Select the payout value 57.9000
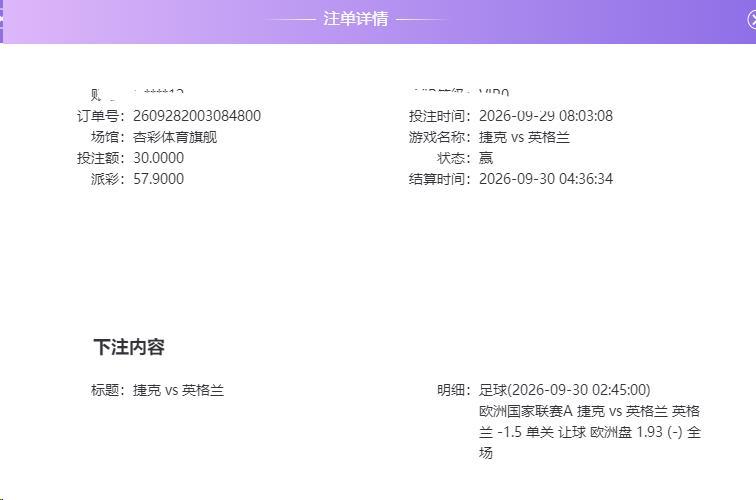Screen dimensions: 756x500 [158, 179]
